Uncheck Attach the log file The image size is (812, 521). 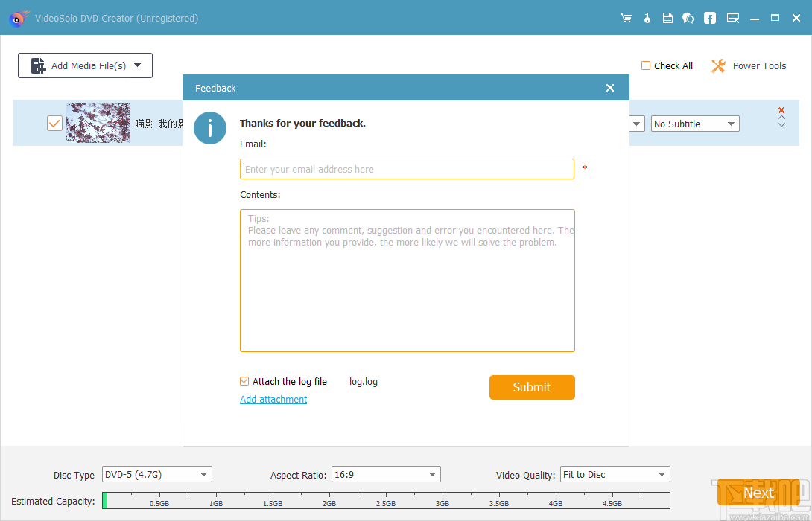(x=244, y=381)
